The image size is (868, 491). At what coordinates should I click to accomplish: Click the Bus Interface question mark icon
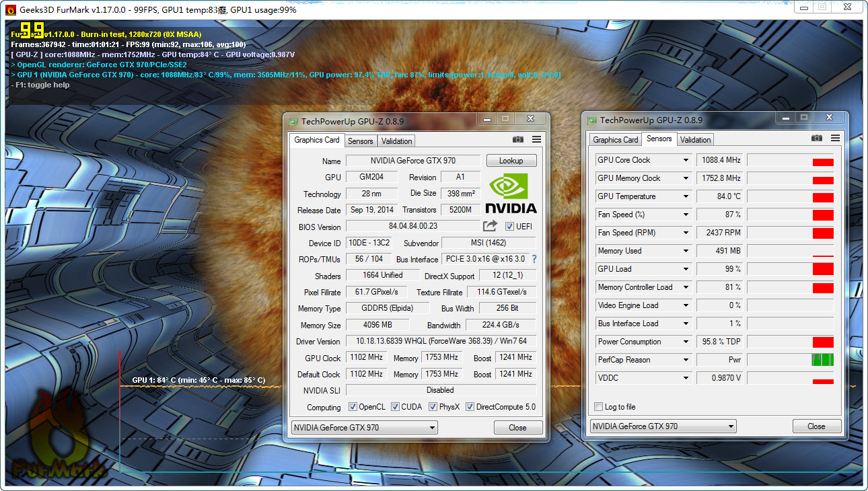(534, 259)
